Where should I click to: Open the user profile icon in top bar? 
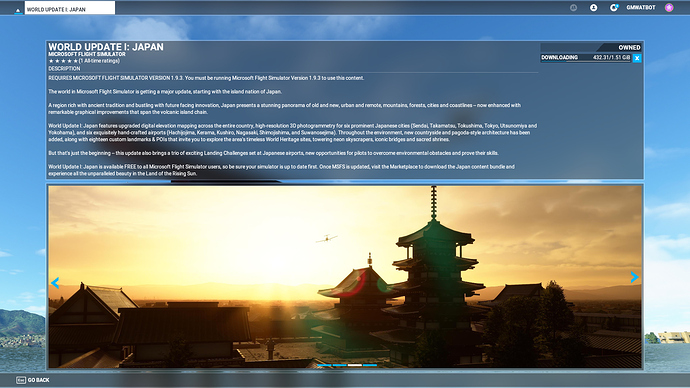[x=594, y=7]
